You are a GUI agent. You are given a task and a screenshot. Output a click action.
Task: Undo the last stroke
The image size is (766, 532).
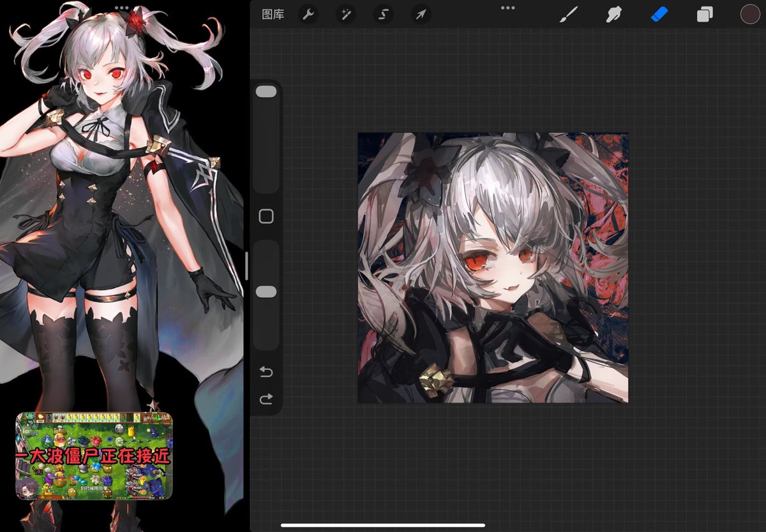(266, 372)
